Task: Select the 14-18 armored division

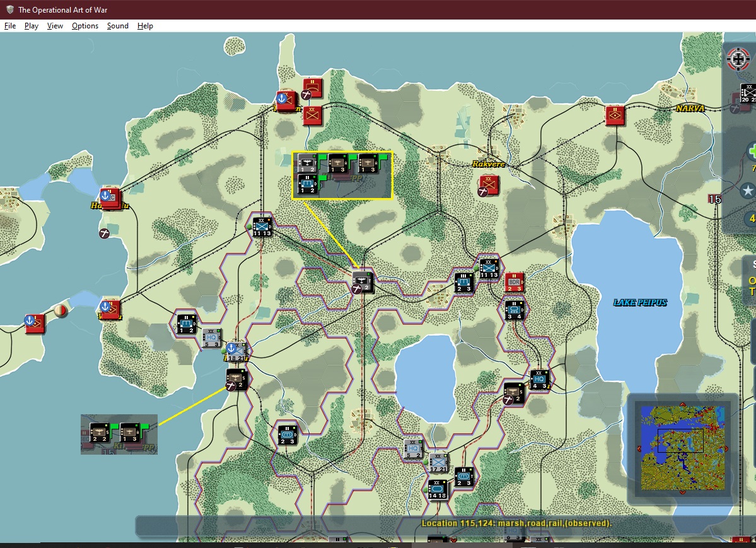Action: (438, 489)
